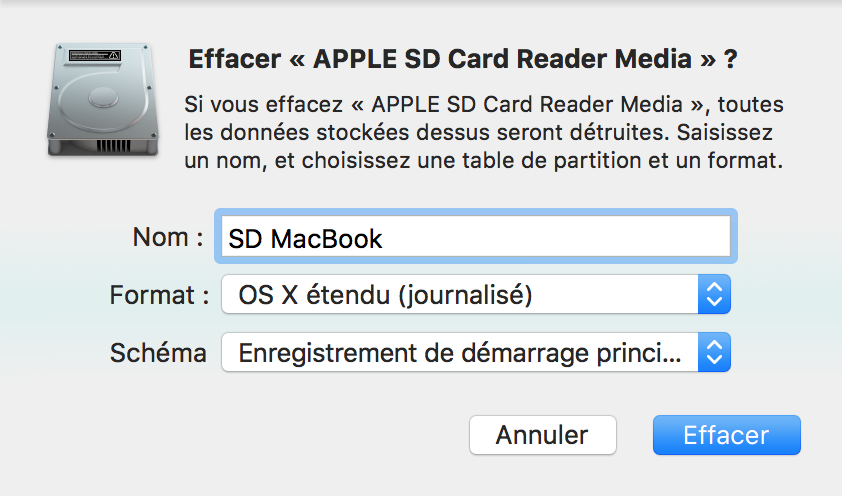This screenshot has height=496, width=842.
Task: Click the platter hub on the drive icon
Action: coord(103,98)
